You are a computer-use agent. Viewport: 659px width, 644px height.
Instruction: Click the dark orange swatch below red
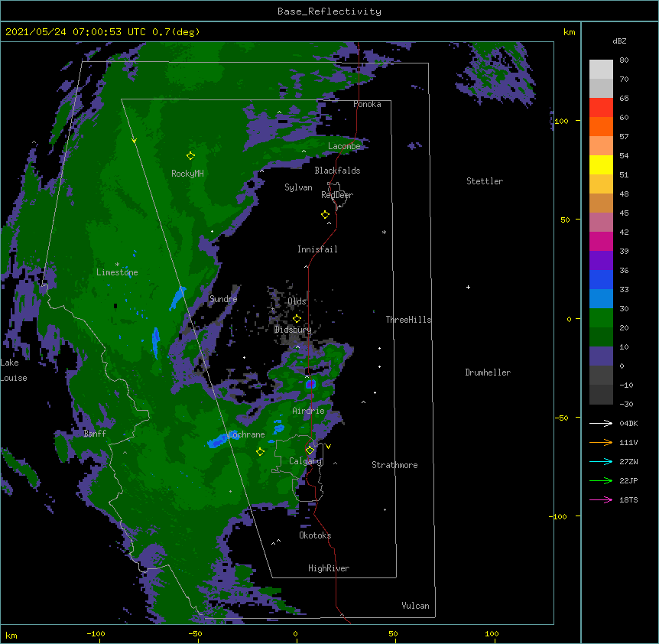pos(601,126)
